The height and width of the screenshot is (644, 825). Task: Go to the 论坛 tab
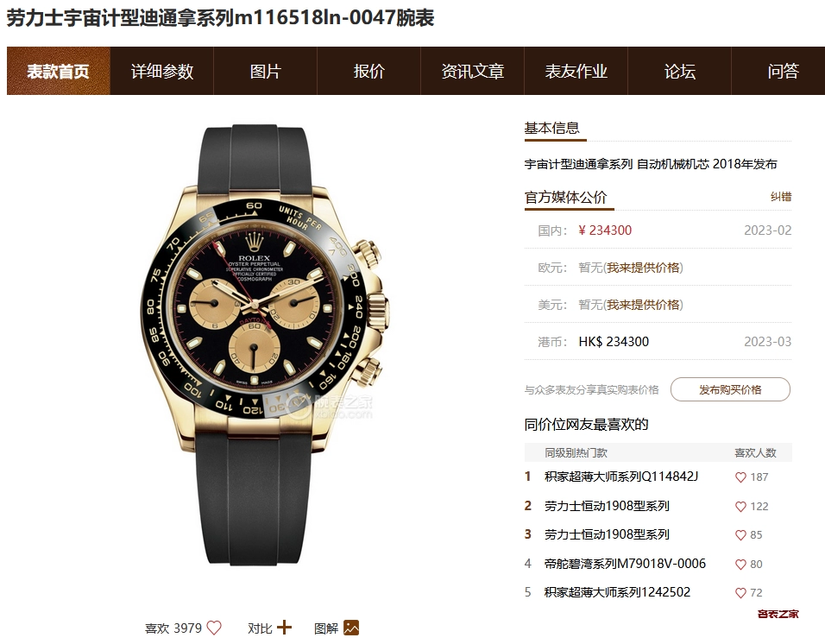(680, 71)
